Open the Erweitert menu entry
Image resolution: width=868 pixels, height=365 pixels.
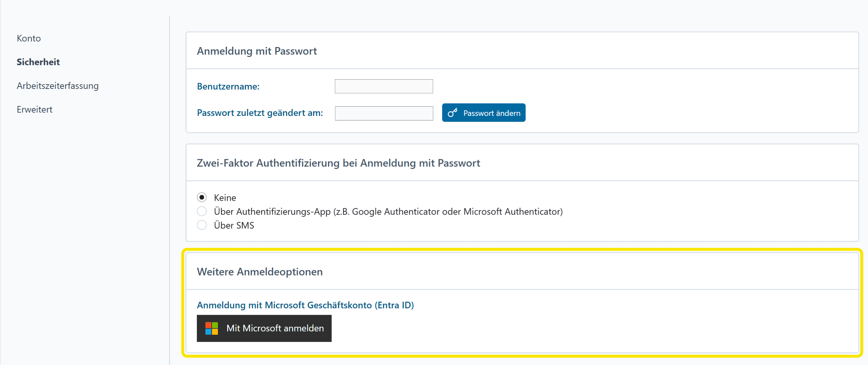click(x=35, y=110)
